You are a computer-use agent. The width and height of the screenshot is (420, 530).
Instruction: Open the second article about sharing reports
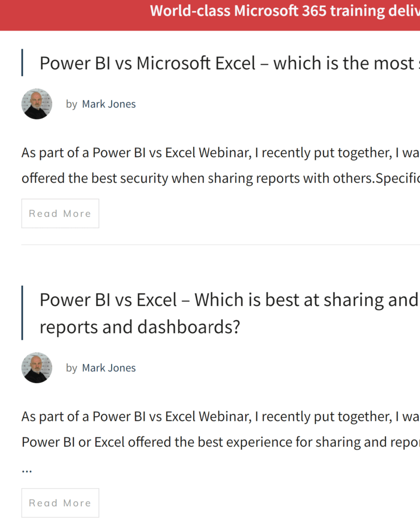click(207, 299)
